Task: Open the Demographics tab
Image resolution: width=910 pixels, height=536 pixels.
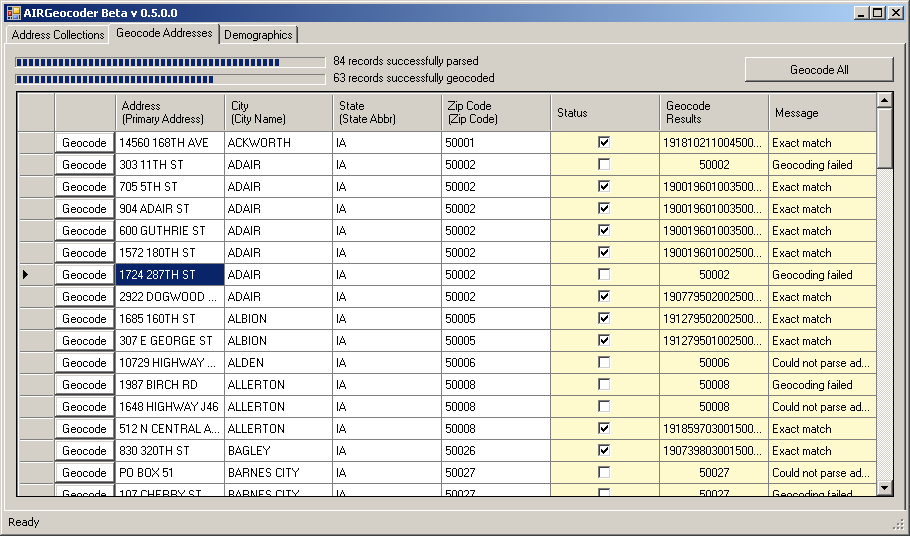Action: (x=258, y=35)
